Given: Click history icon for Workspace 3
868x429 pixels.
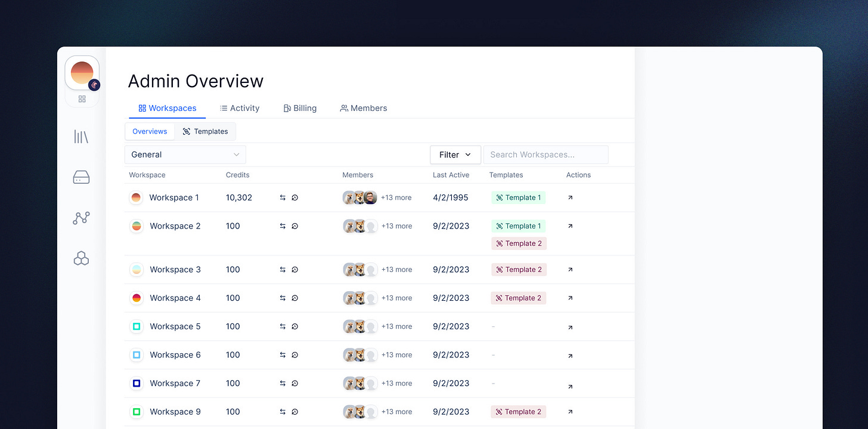Looking at the screenshot, I should pyautogui.click(x=294, y=270).
